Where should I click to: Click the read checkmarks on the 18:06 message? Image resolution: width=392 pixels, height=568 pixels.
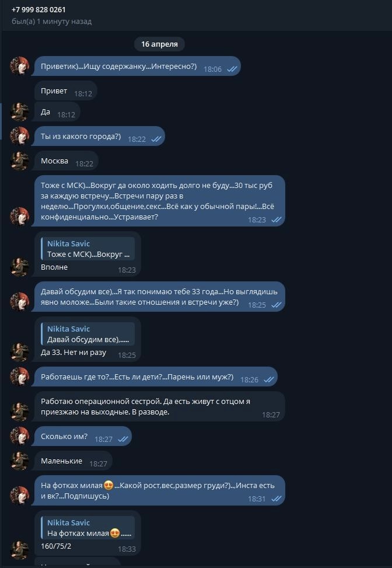[x=232, y=69]
